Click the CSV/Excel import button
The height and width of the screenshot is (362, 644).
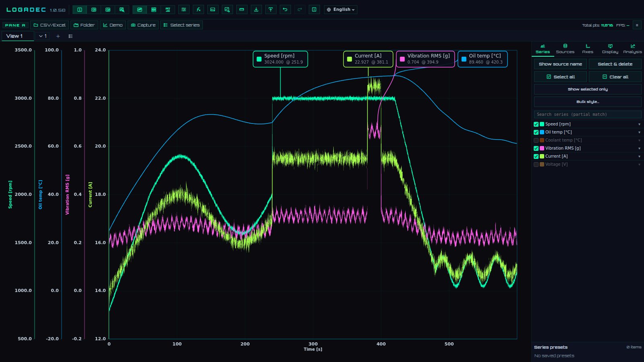click(x=50, y=25)
